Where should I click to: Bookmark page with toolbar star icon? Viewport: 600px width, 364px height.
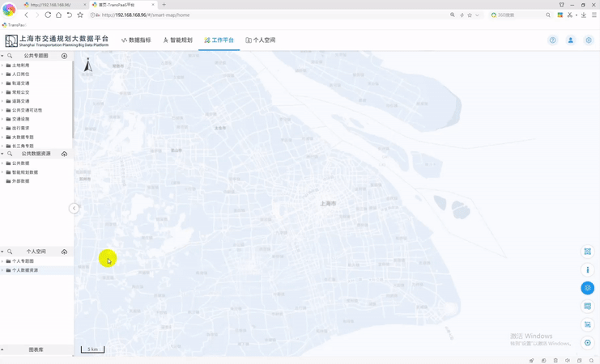[80, 15]
